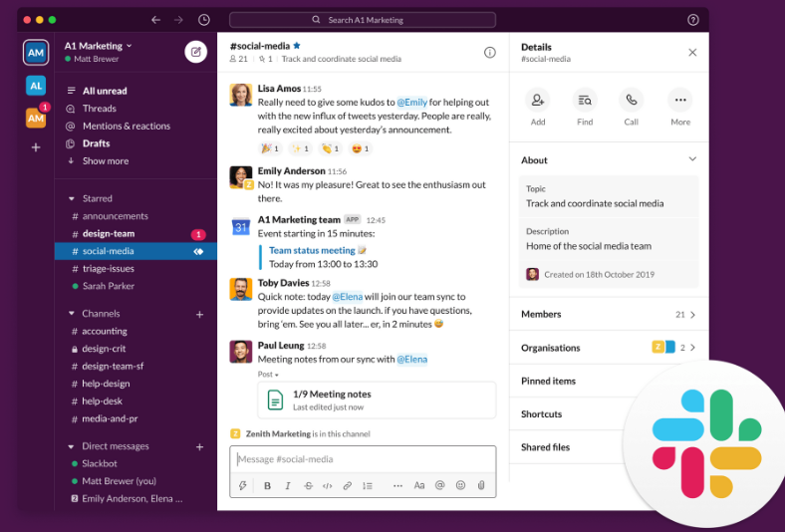
Task: Expand the Organisations row
Action: [609, 348]
